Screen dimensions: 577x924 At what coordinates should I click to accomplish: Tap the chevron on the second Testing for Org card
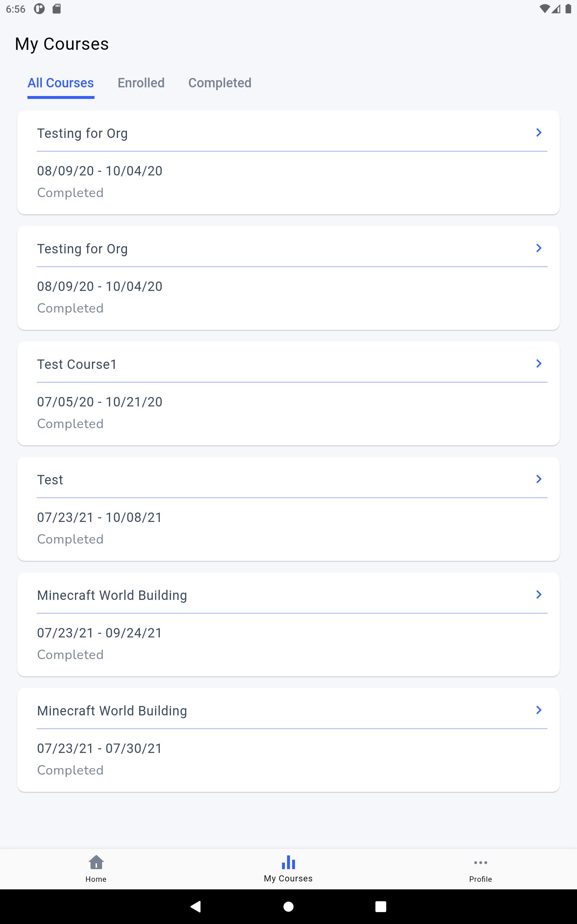538,248
